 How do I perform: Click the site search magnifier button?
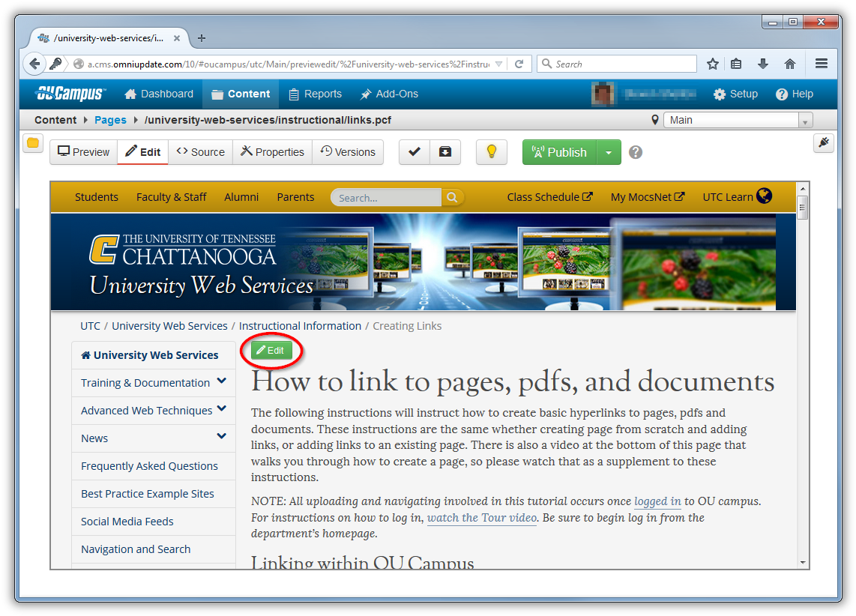(x=453, y=198)
